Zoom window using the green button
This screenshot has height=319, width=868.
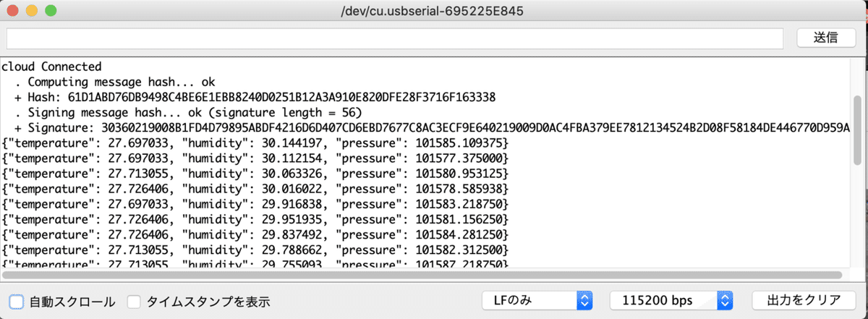[50, 12]
